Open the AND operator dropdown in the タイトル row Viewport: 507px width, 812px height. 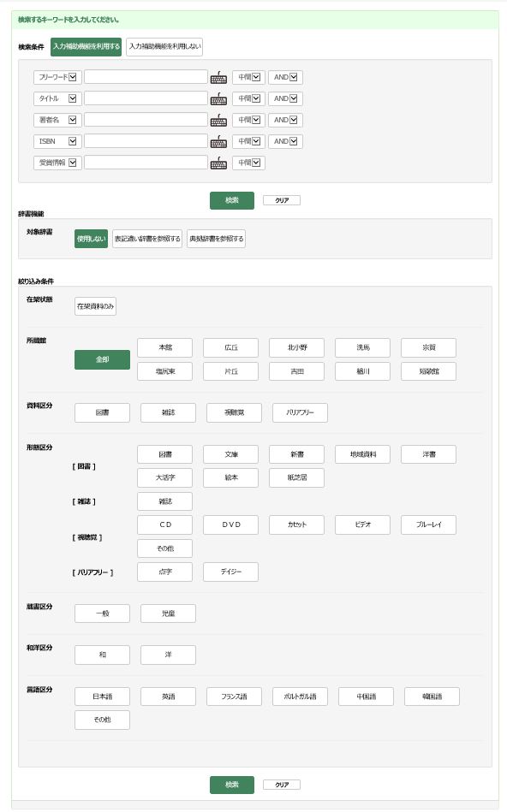(286, 98)
